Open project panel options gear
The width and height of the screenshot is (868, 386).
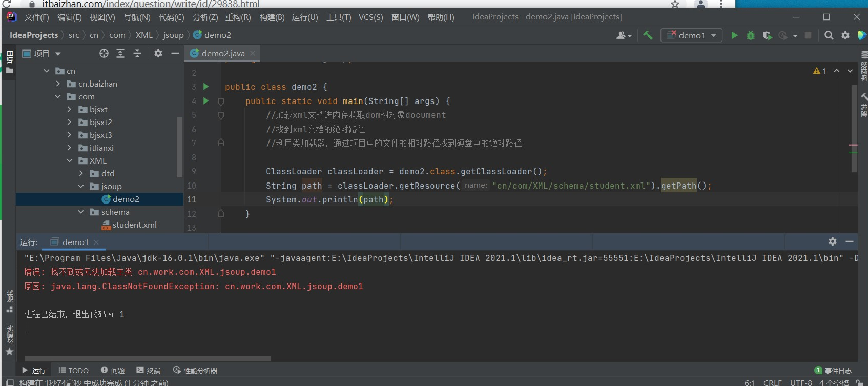click(158, 53)
